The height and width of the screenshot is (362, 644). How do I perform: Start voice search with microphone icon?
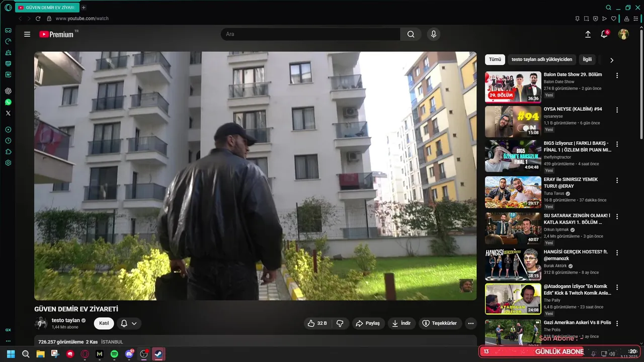click(x=434, y=34)
